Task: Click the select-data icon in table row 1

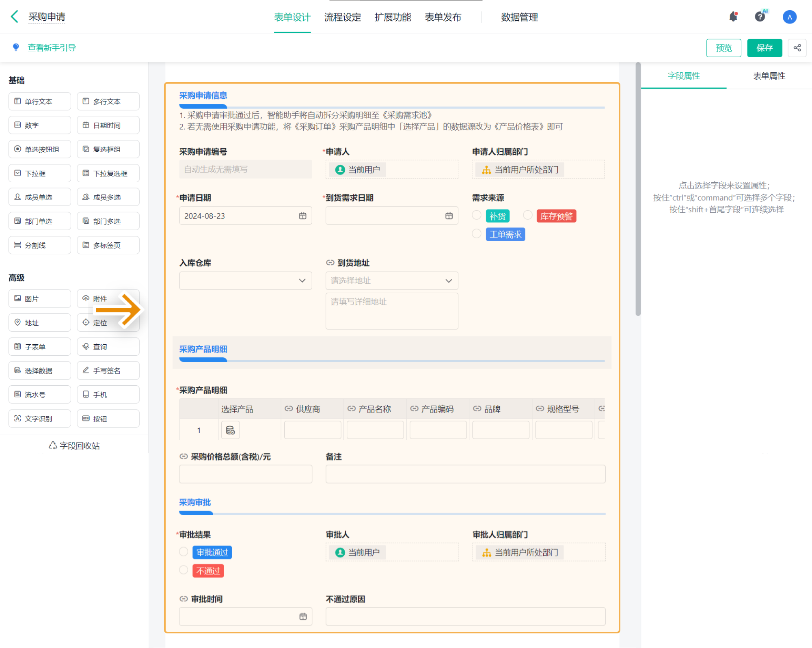Action: coord(230,430)
